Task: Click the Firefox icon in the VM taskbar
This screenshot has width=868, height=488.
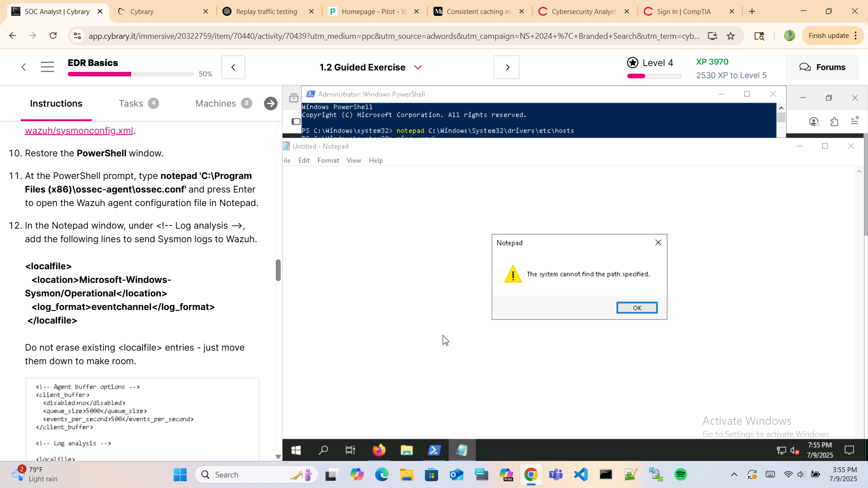Action: (x=379, y=450)
